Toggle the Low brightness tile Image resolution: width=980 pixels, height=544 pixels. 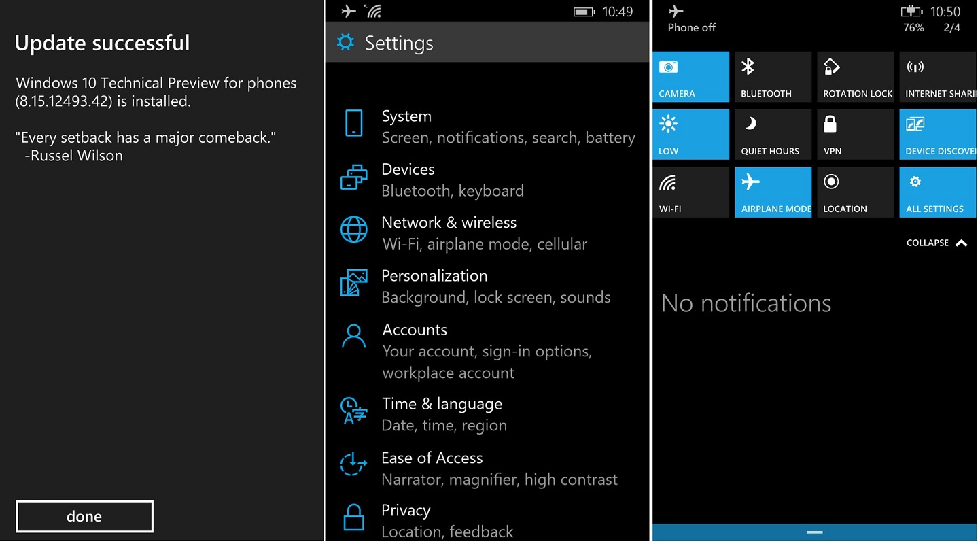pyautogui.click(x=691, y=135)
